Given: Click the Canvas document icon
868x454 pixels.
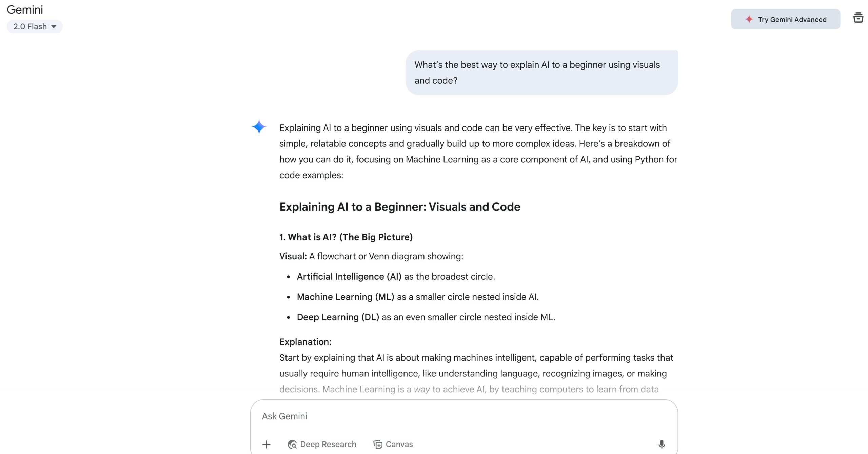Looking at the screenshot, I should [x=378, y=444].
